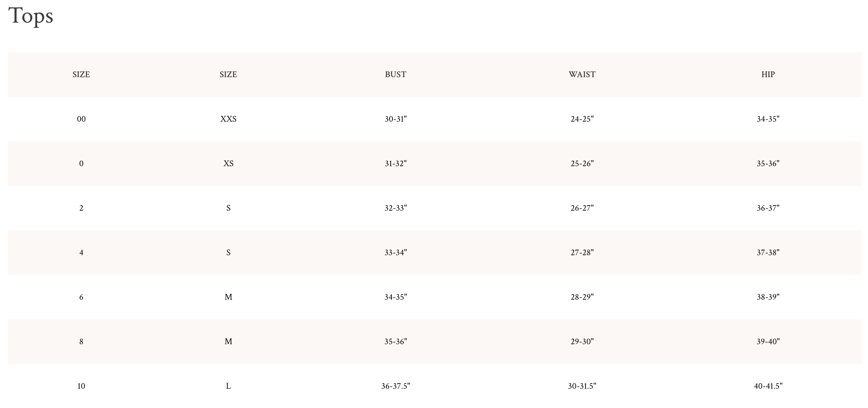Click the BUST column header
The image size is (868, 408).
pos(395,75)
